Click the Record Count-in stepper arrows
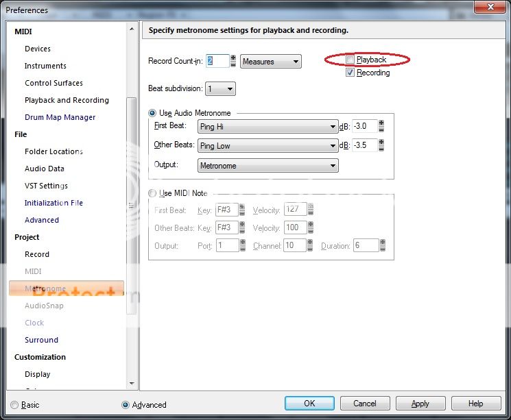 [x=233, y=61]
